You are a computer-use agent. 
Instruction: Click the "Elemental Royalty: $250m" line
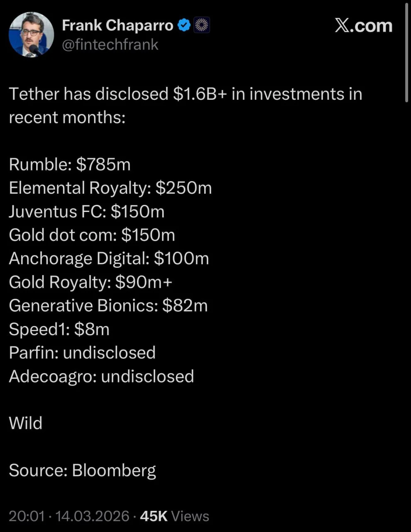coord(110,188)
